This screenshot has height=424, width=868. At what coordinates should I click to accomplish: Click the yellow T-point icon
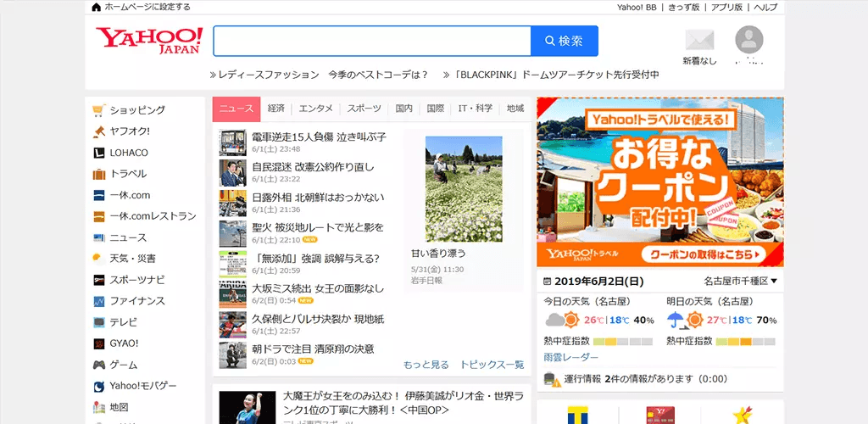[x=577, y=416]
